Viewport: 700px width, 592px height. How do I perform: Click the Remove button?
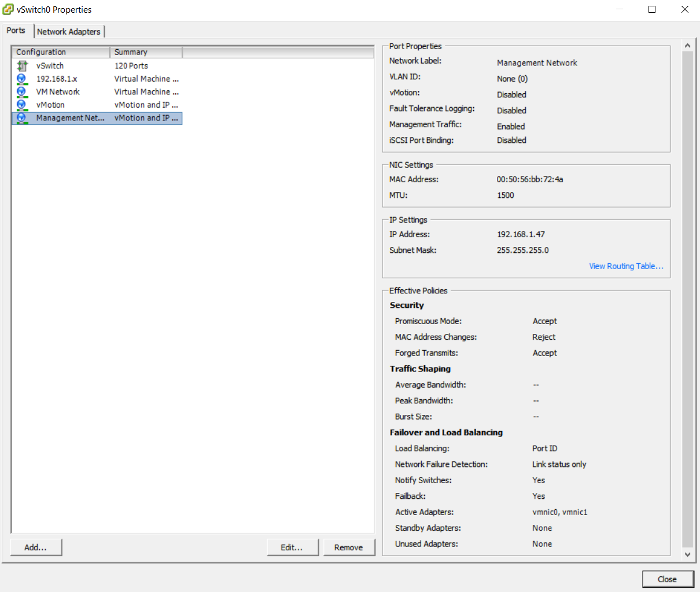349,547
